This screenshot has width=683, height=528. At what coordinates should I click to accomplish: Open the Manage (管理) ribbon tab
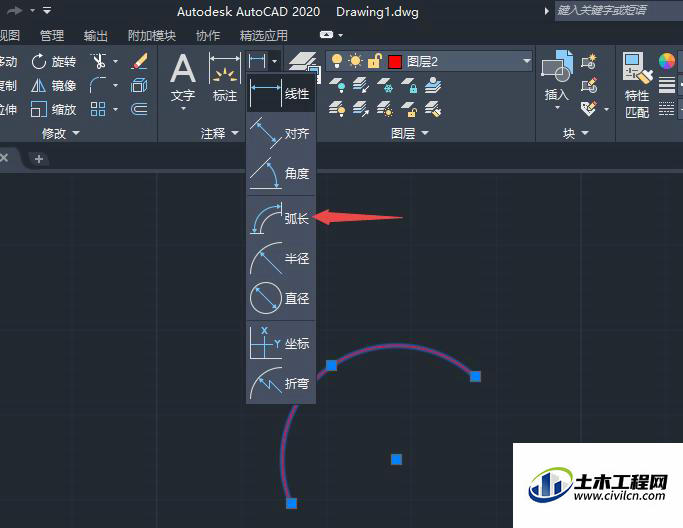[52, 35]
